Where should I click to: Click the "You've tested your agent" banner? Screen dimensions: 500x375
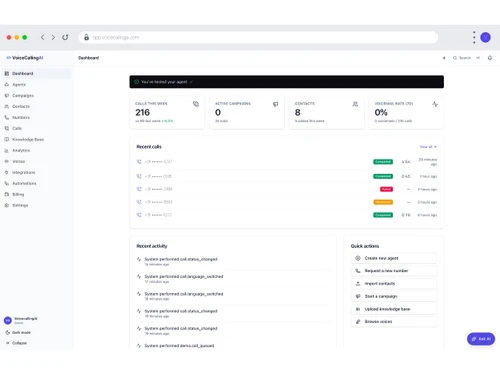(286, 82)
